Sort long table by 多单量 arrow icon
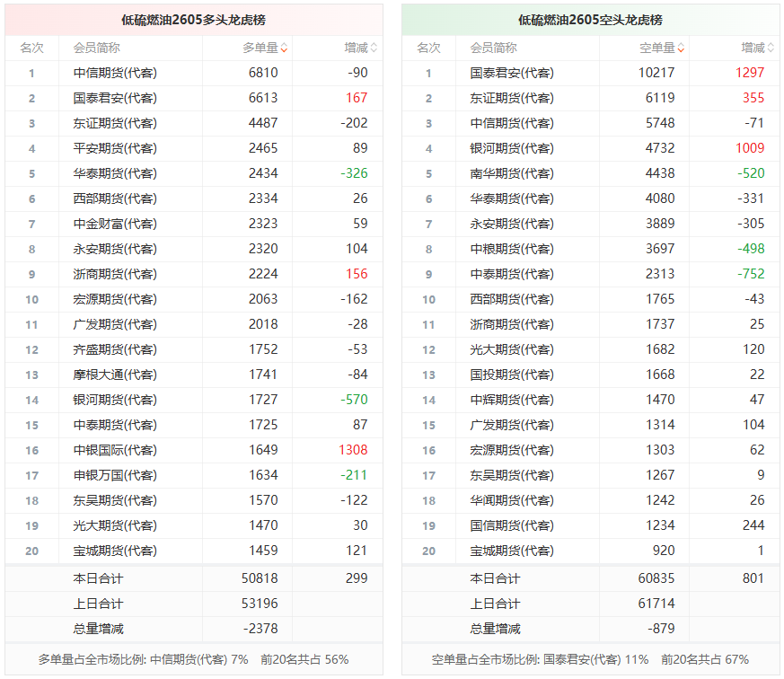The height and width of the screenshot is (679, 784). coord(284,48)
